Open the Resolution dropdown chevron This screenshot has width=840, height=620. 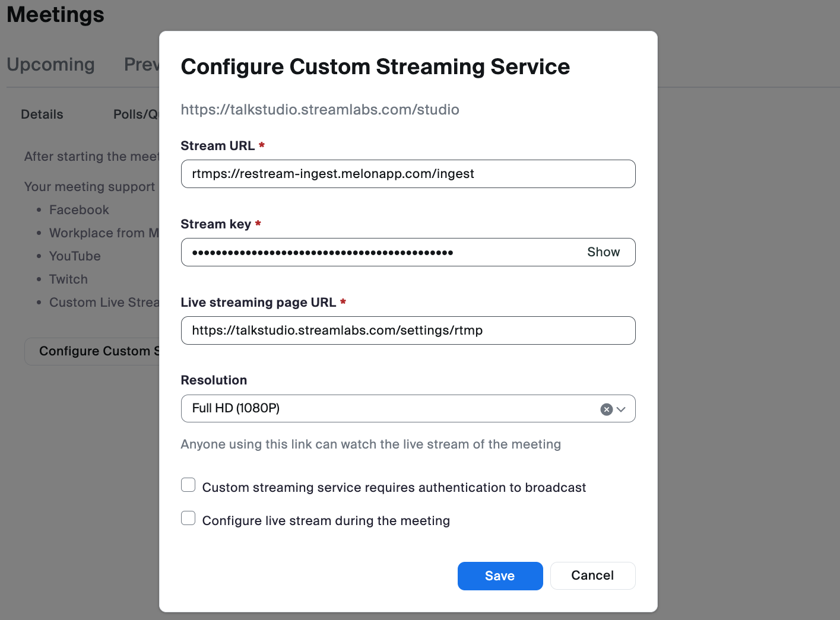622,409
